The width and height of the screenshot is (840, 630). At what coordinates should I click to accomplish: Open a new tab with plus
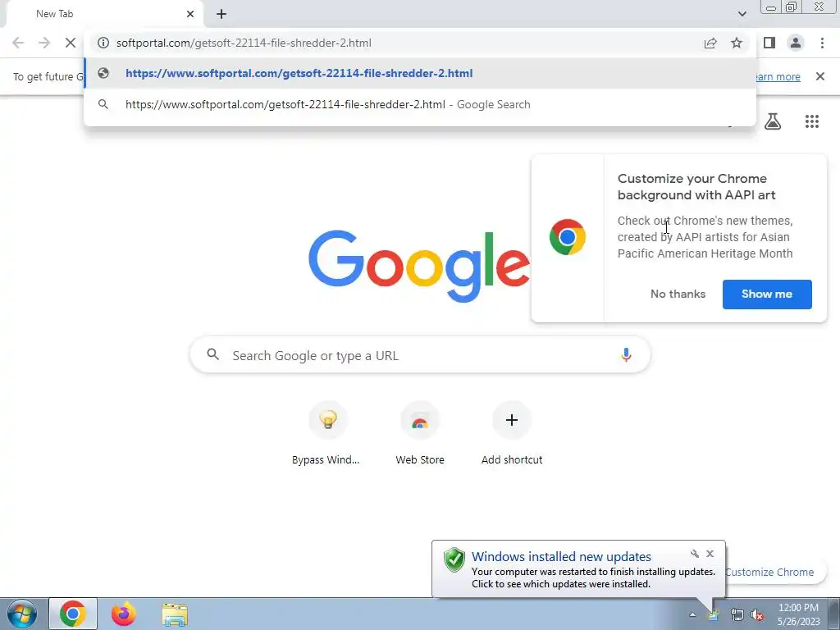tap(221, 14)
